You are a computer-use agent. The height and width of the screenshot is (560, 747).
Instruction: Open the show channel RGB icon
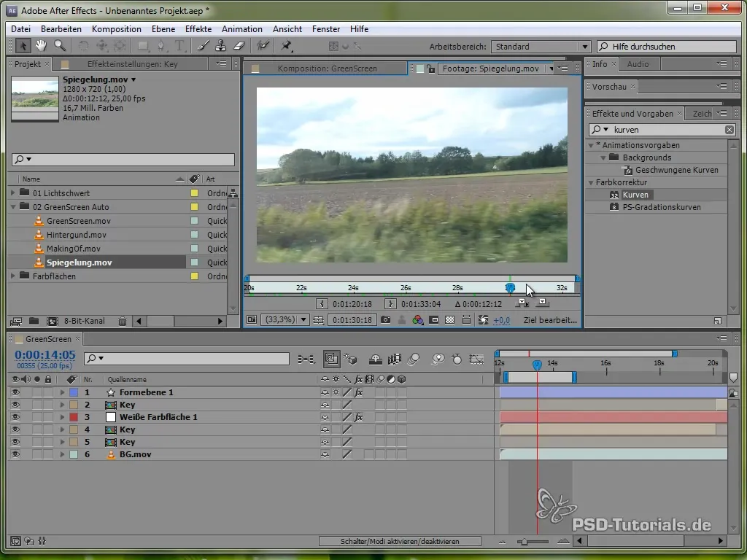pyautogui.click(x=418, y=320)
